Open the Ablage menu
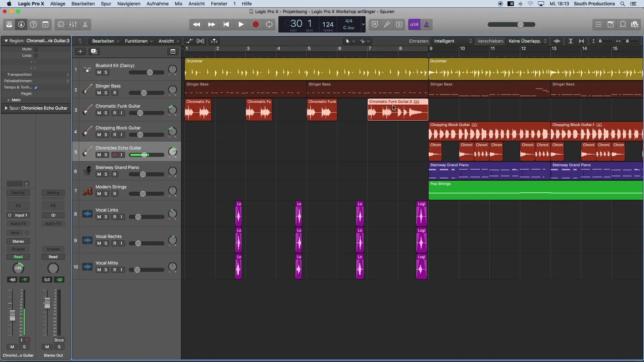 coord(58,4)
